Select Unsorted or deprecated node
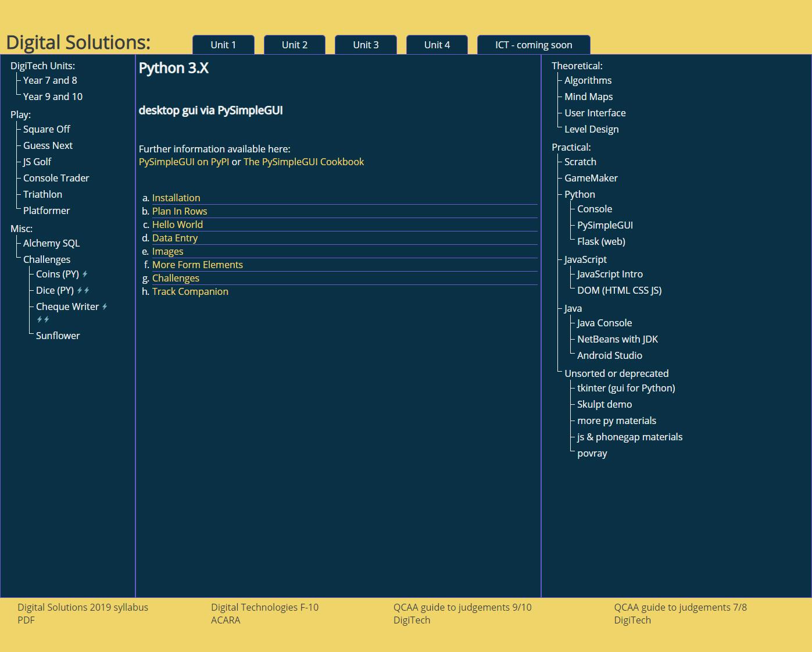This screenshot has width=812, height=652. click(x=616, y=373)
